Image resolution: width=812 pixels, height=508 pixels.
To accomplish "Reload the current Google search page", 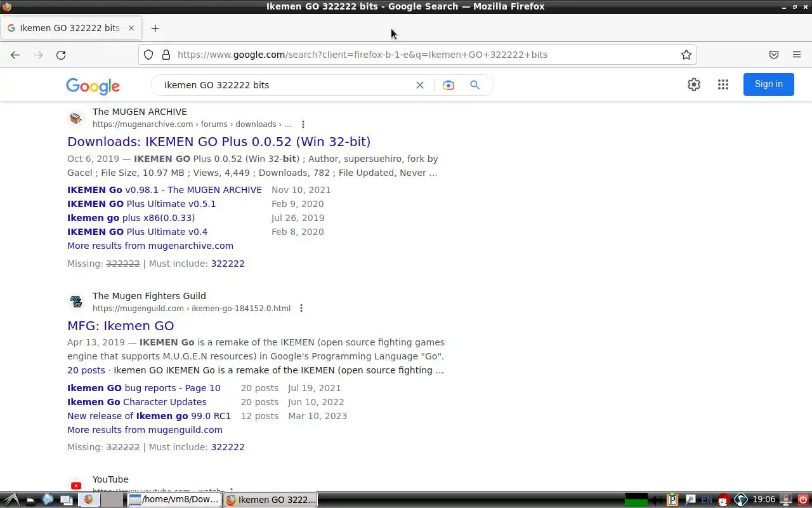I will coord(61,55).
